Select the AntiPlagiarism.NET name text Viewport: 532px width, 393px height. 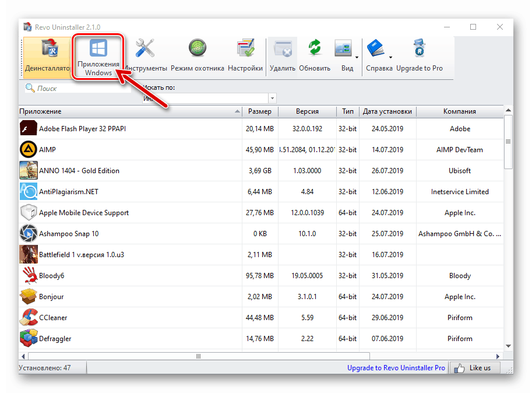69,192
